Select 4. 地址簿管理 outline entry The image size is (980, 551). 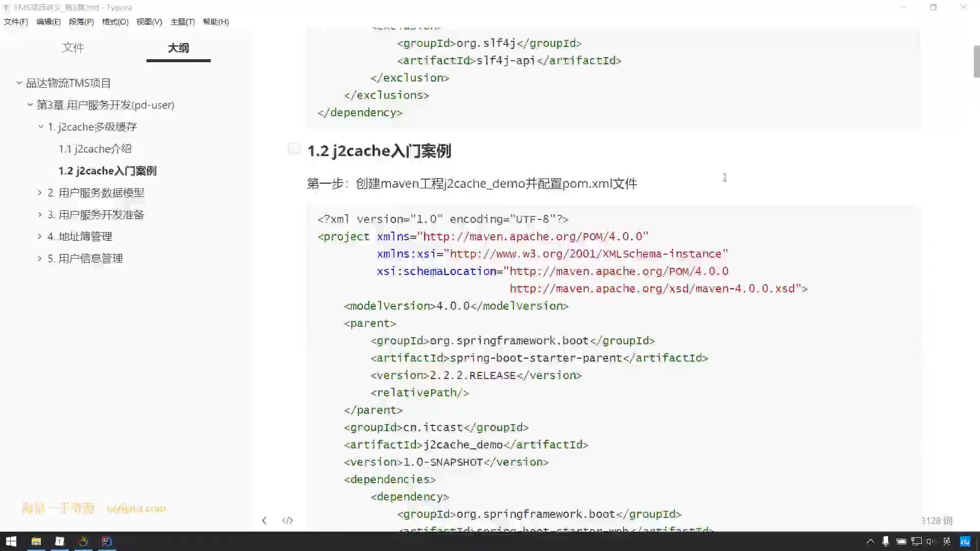click(80, 236)
